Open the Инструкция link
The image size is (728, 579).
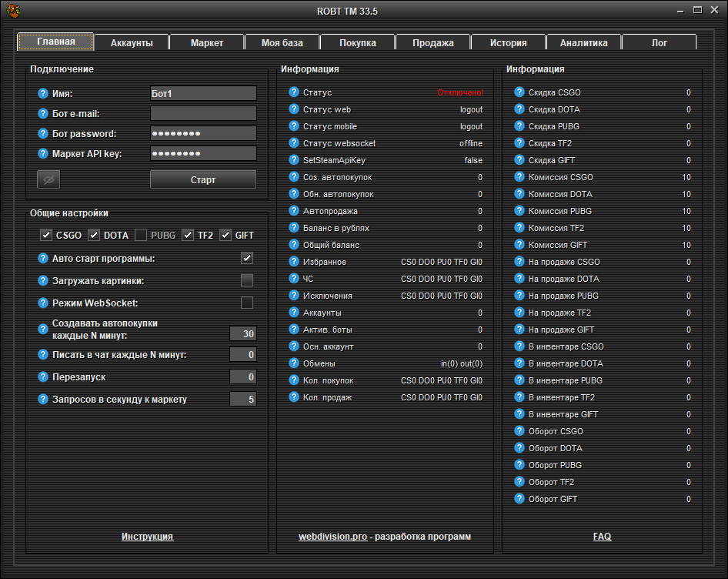point(147,537)
